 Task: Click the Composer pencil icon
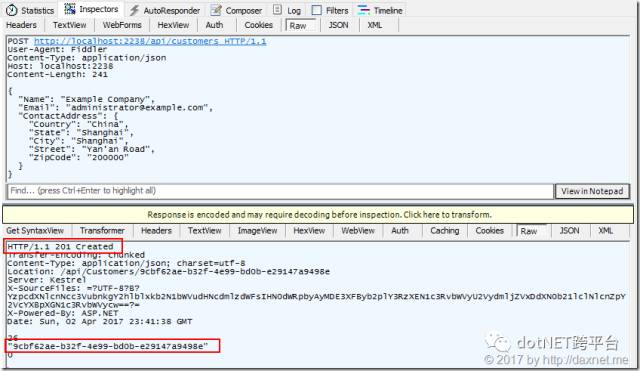216,10
